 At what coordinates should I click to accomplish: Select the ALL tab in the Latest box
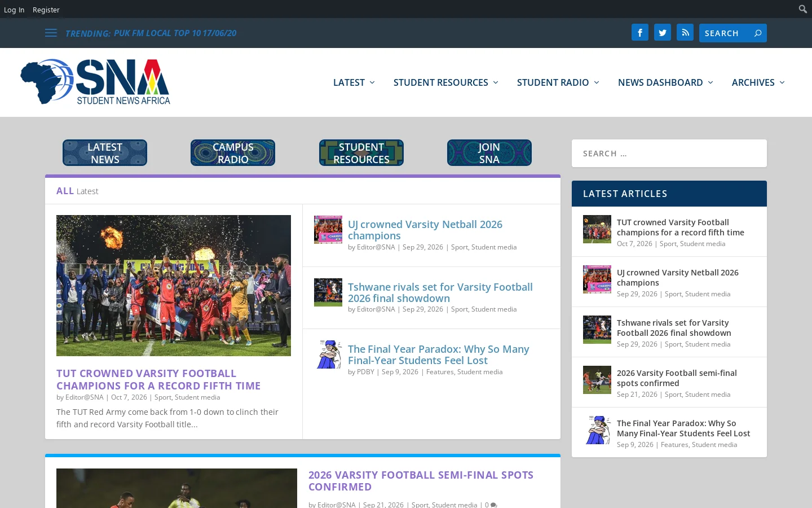point(65,191)
